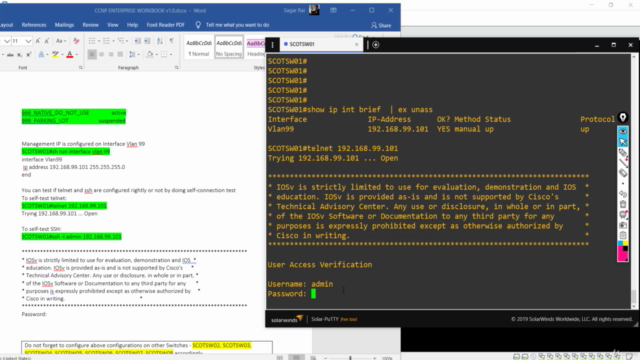Click the terminal vertical scrollbar
This screenshot has height=360, width=640.
pos(633,182)
